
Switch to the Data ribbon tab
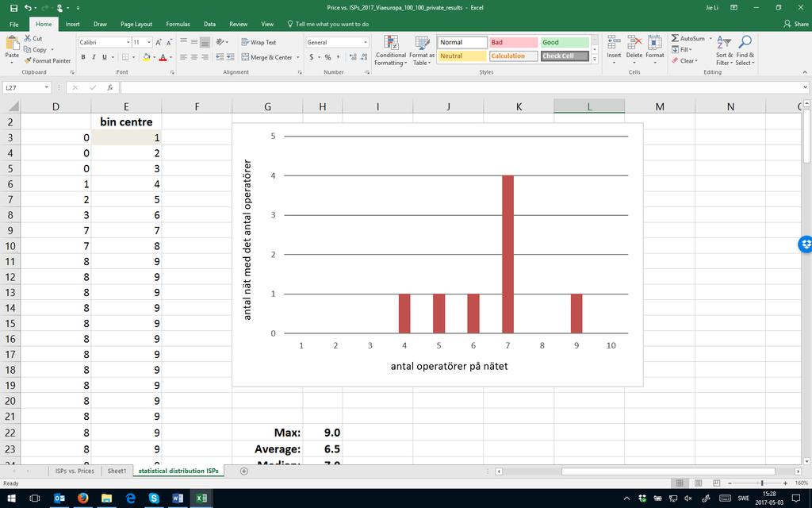tap(209, 25)
